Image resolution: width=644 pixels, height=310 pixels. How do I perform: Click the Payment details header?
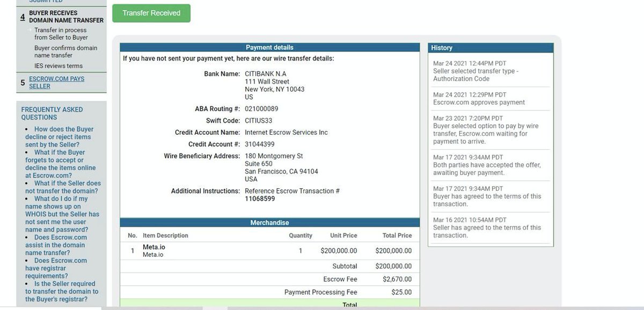[x=269, y=47]
